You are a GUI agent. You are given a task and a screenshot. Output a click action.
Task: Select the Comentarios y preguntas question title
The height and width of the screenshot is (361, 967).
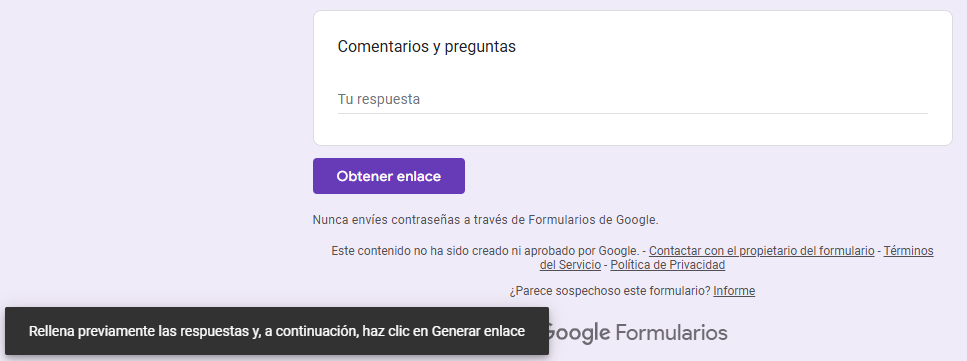pos(426,46)
